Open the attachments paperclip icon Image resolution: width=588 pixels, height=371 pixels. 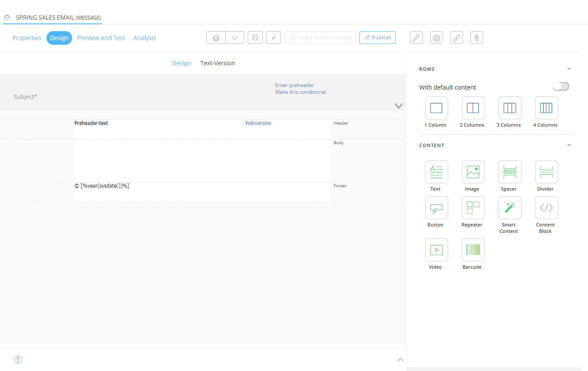pos(476,38)
